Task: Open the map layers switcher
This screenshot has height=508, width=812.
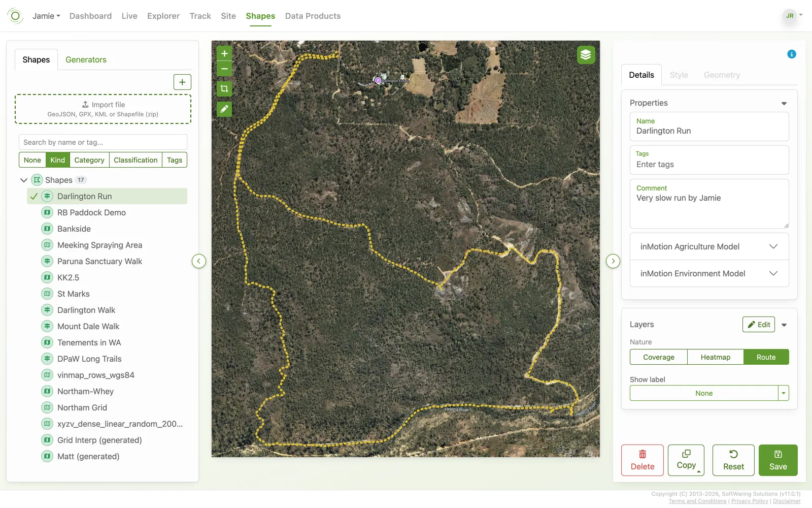Action: coord(586,55)
